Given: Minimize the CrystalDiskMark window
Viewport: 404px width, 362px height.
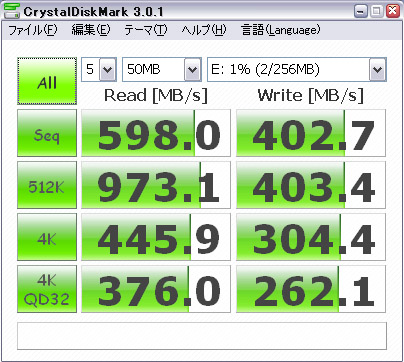Looking at the screenshot, I should coord(360,11).
